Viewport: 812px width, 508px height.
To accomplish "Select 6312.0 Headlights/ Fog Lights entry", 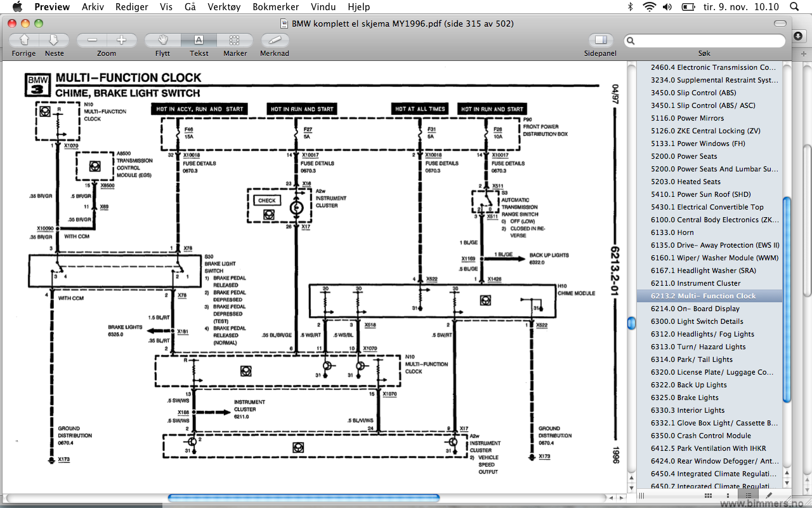I will click(710, 334).
